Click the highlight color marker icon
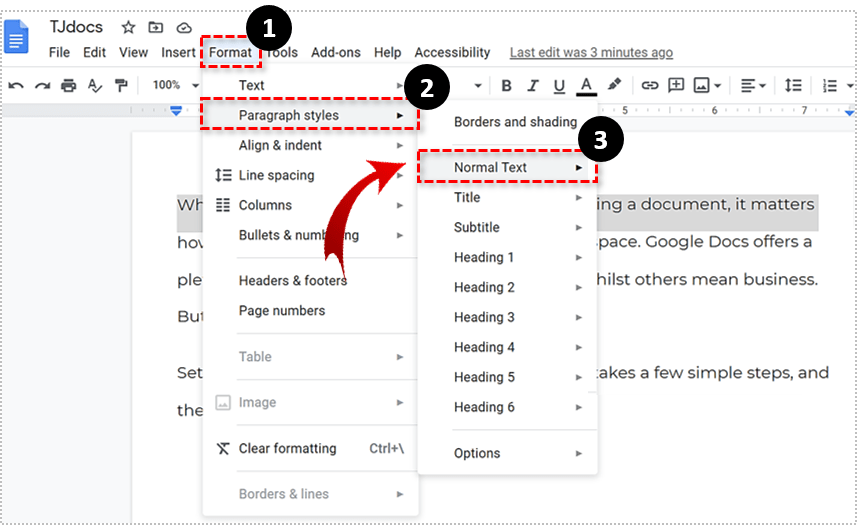857x525 pixels. (614, 86)
